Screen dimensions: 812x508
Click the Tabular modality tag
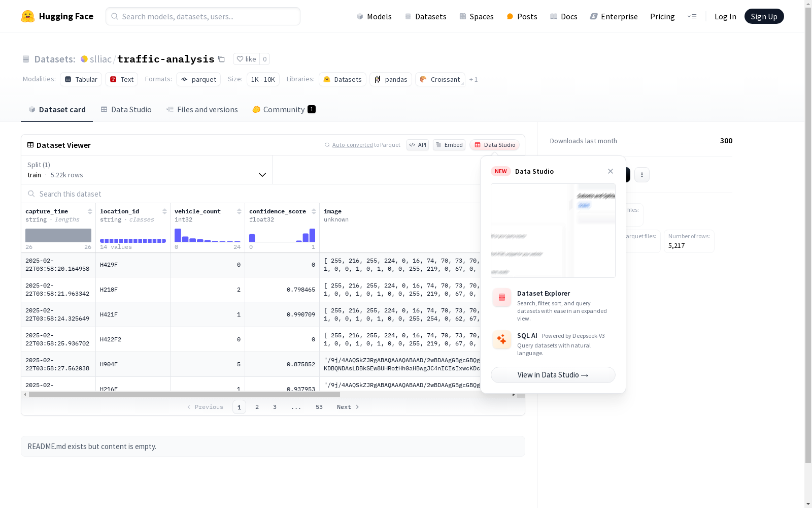[81, 79]
